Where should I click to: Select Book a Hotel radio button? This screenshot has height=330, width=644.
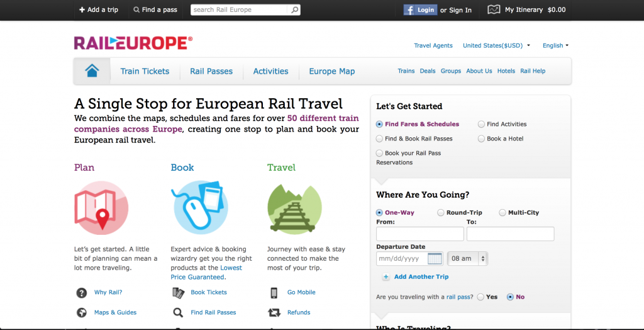pyautogui.click(x=481, y=139)
